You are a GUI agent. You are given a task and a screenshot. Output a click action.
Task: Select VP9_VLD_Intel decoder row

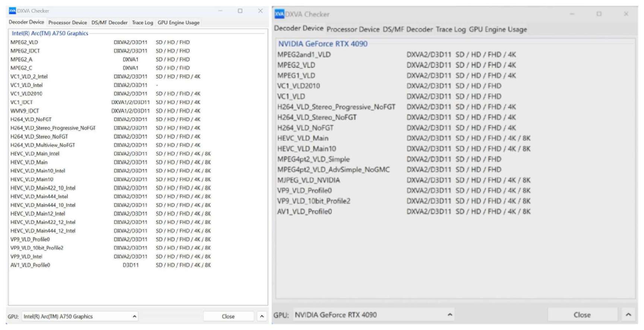(x=111, y=257)
